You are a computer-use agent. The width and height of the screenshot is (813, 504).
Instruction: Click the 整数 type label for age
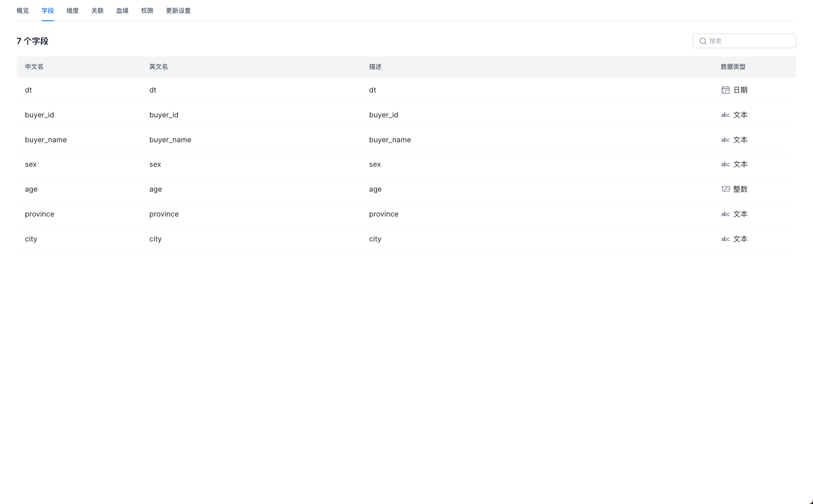[740, 189]
